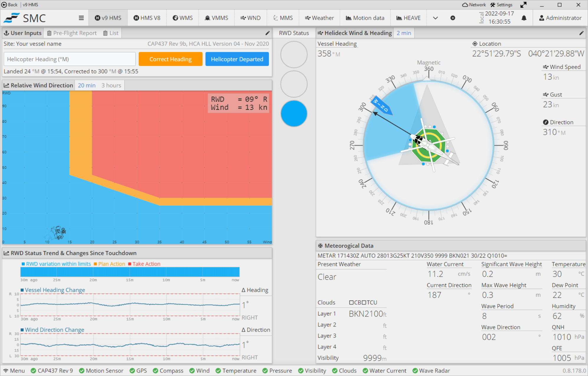The height and width of the screenshot is (376, 588).
Task: Click the blue RWD status light
Action: [294, 114]
